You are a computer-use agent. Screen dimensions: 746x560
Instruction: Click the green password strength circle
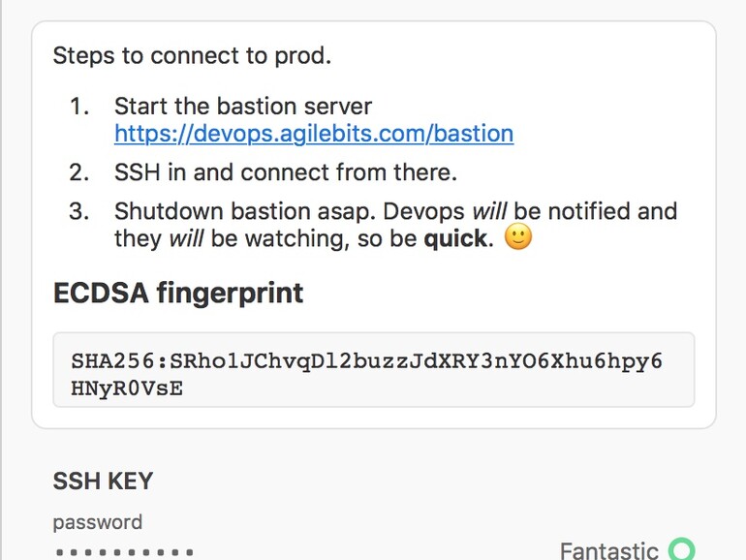[x=682, y=550]
